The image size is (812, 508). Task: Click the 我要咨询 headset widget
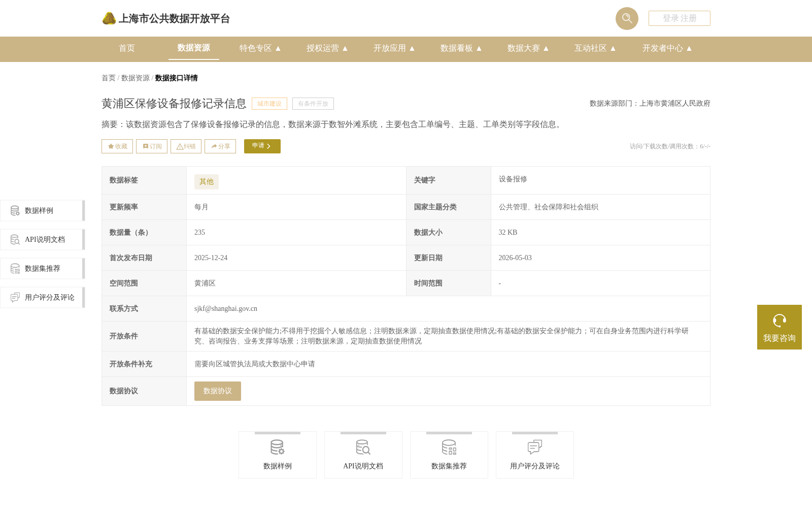tap(780, 327)
